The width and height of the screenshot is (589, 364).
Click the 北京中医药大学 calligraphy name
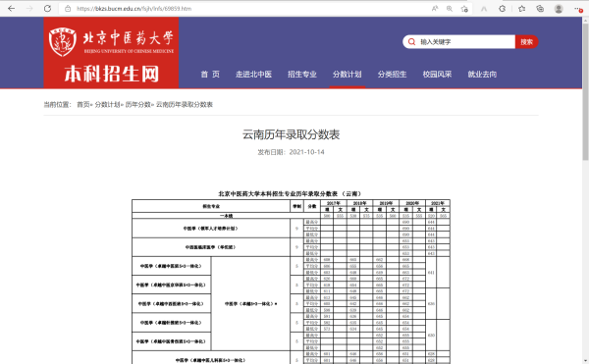tap(128, 38)
